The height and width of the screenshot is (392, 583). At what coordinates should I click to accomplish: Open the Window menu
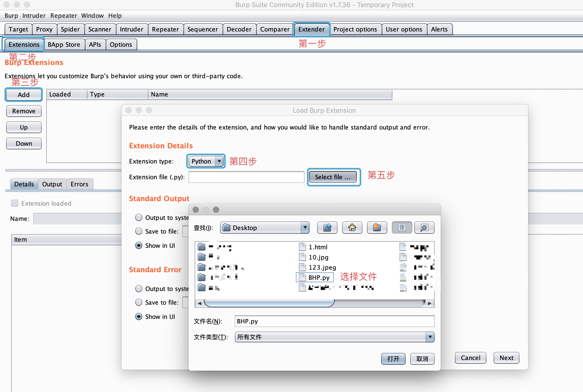coord(93,16)
